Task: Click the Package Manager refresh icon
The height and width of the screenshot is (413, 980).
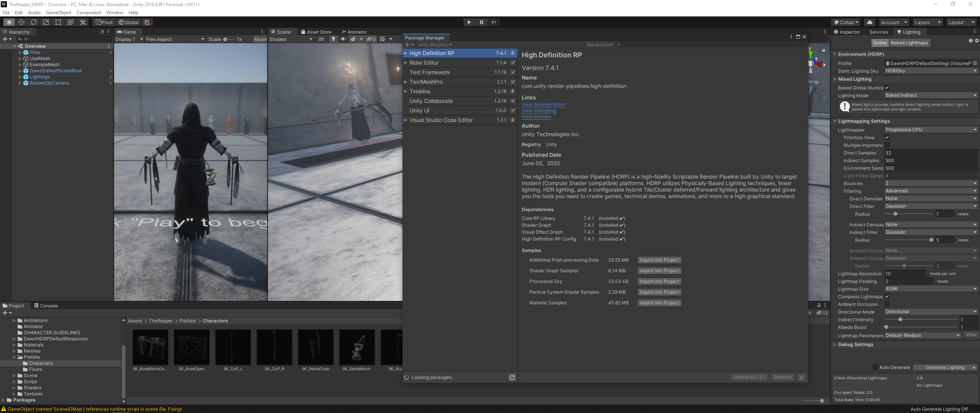Action: (512, 377)
